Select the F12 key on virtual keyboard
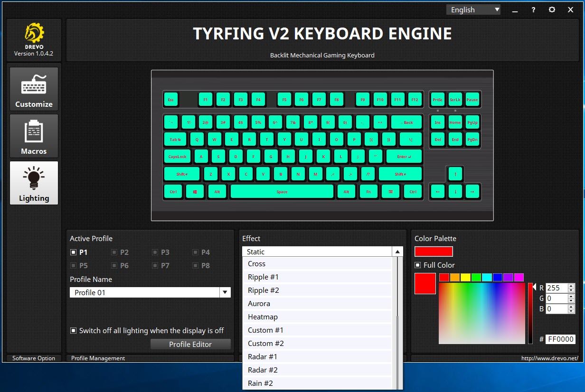This screenshot has height=392, width=585. click(x=415, y=100)
